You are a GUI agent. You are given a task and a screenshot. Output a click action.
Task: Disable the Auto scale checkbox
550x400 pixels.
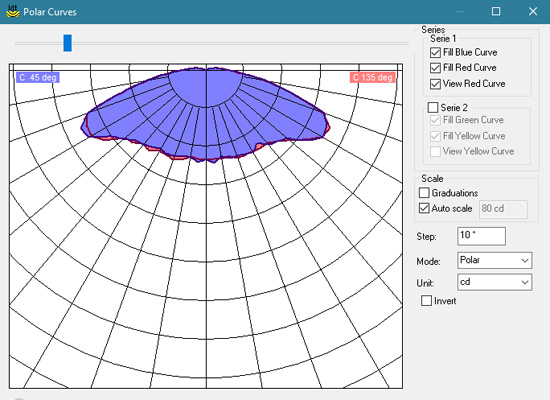[x=424, y=208]
